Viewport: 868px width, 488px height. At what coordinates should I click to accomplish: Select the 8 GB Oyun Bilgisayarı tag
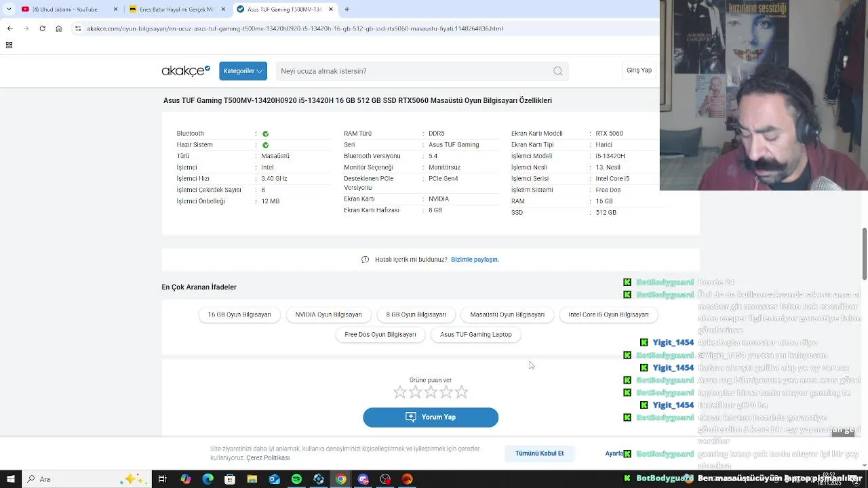416,314
